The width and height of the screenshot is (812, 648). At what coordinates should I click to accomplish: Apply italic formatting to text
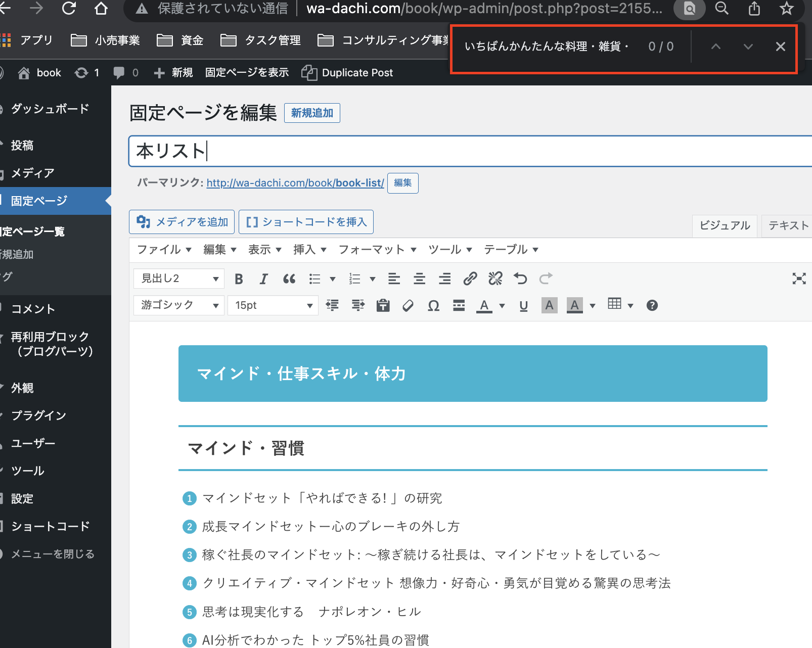(x=263, y=279)
